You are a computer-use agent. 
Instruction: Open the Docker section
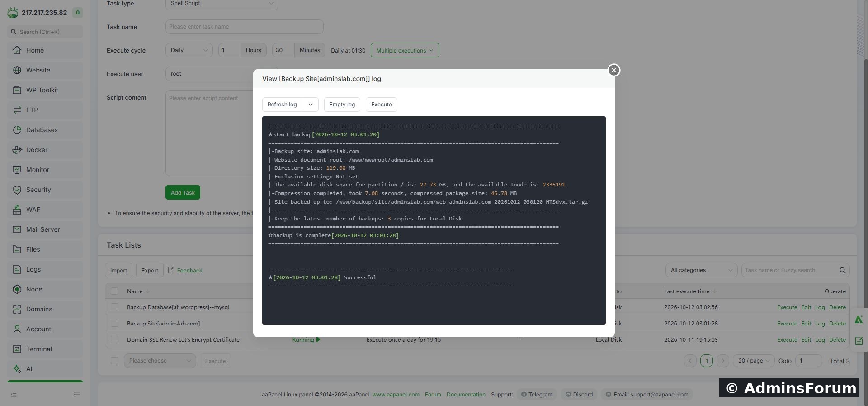pyautogui.click(x=45, y=150)
